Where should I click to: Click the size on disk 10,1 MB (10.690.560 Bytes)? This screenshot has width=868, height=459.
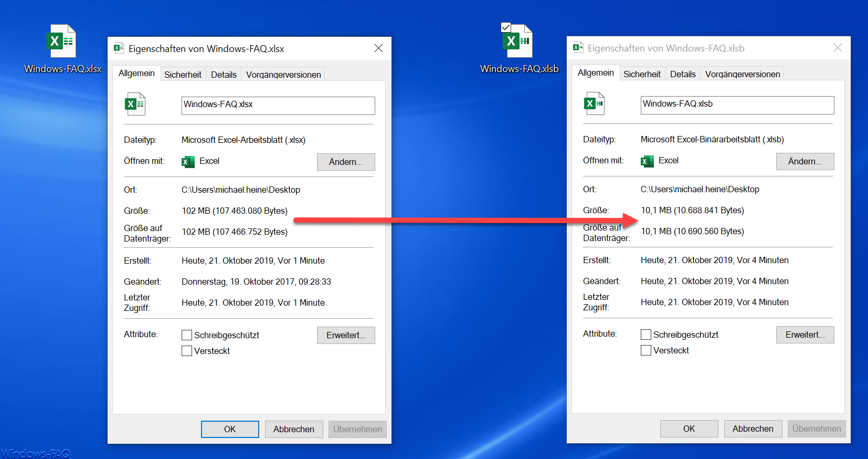(x=693, y=231)
